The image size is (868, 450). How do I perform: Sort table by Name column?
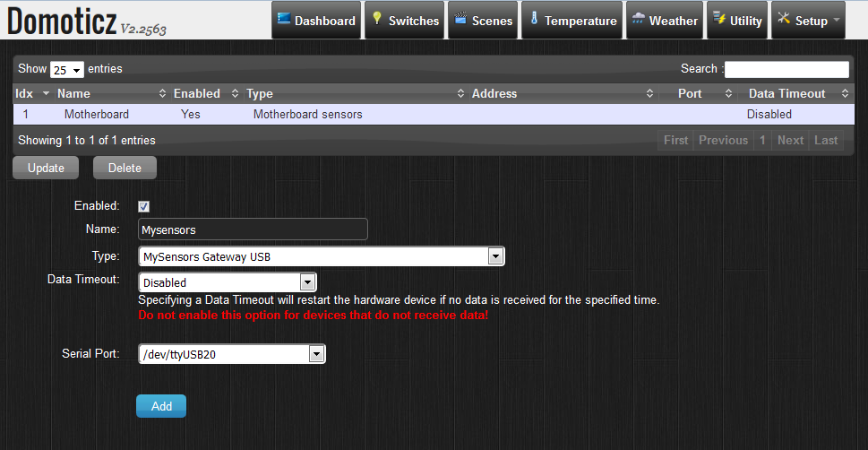(x=111, y=93)
